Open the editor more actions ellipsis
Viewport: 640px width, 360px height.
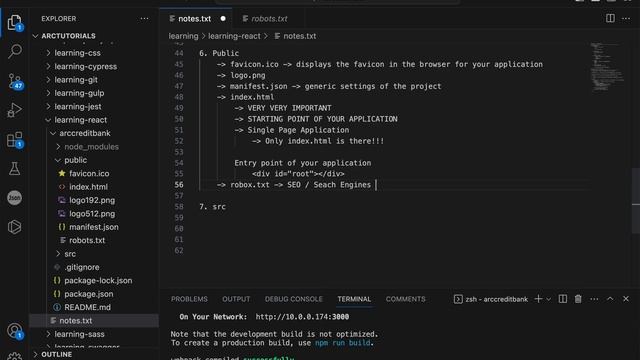pyautogui.click(x=626, y=19)
